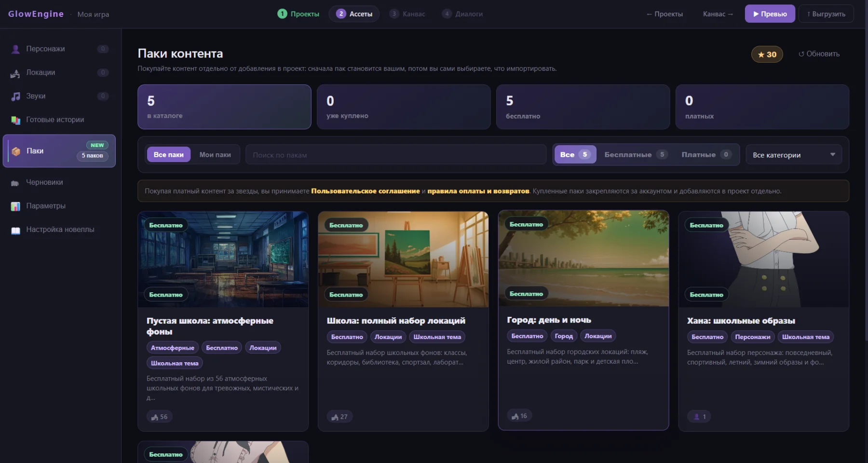This screenshot has height=463, width=868.
Task: Click the Школьная тема tag on Хана card
Action: pyautogui.click(x=806, y=337)
